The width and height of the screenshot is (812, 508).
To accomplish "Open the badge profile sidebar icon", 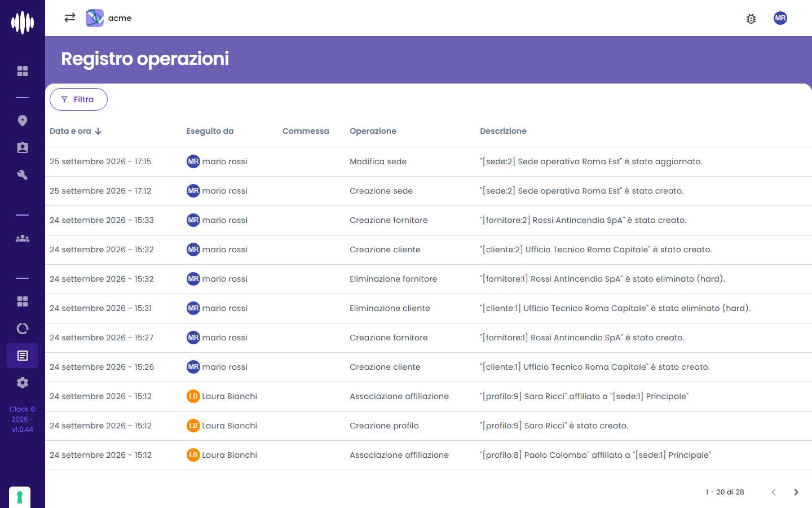I will click(23, 148).
